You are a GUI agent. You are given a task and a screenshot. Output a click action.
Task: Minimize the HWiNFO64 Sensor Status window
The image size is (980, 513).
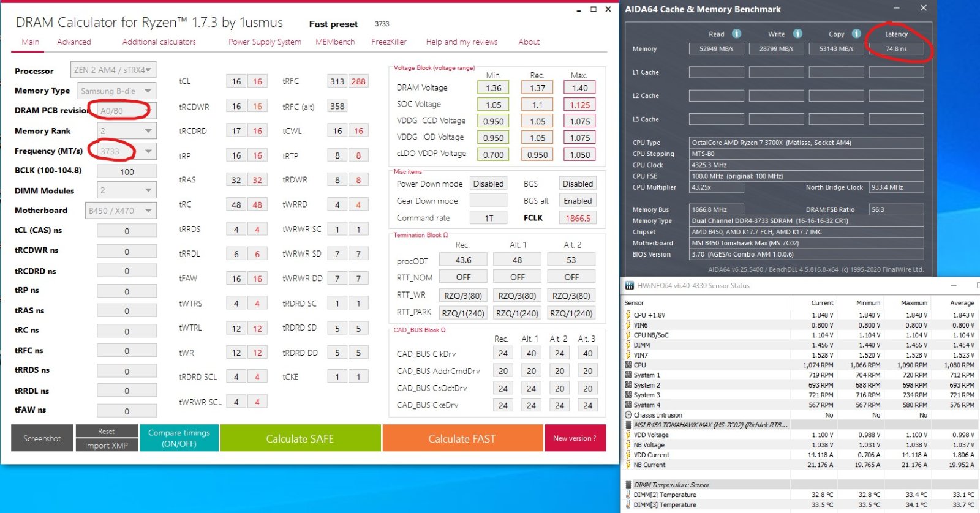pos(954,286)
